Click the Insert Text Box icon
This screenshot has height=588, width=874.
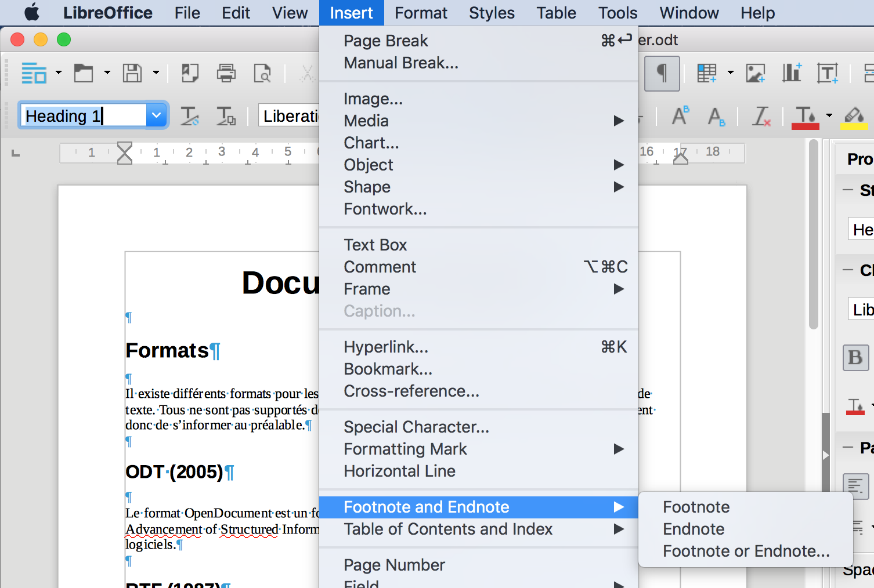click(x=828, y=73)
